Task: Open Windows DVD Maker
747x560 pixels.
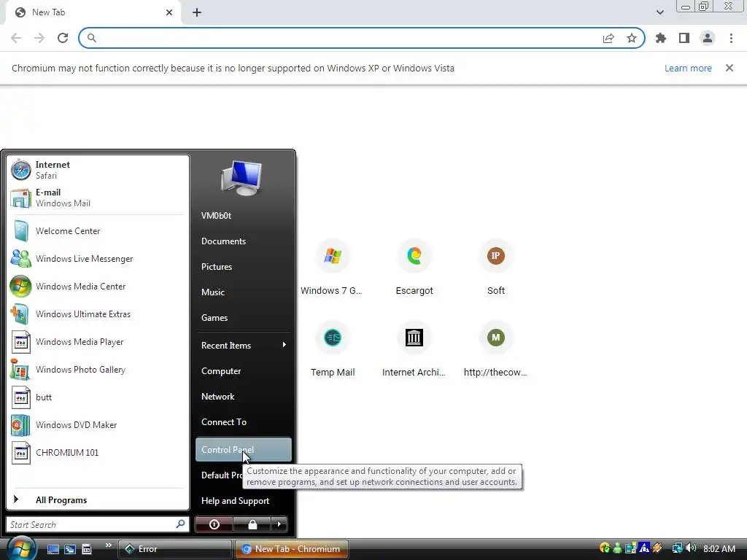Action: click(x=98, y=425)
